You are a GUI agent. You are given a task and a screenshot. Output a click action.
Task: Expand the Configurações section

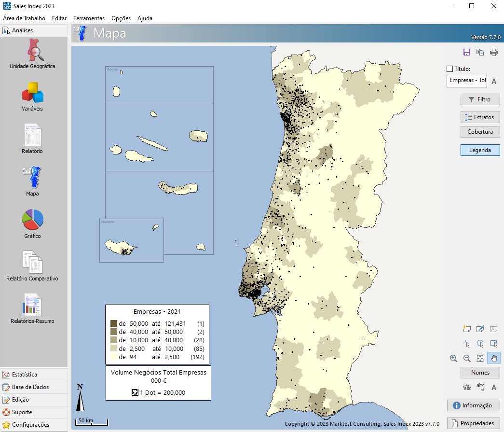coord(30,425)
